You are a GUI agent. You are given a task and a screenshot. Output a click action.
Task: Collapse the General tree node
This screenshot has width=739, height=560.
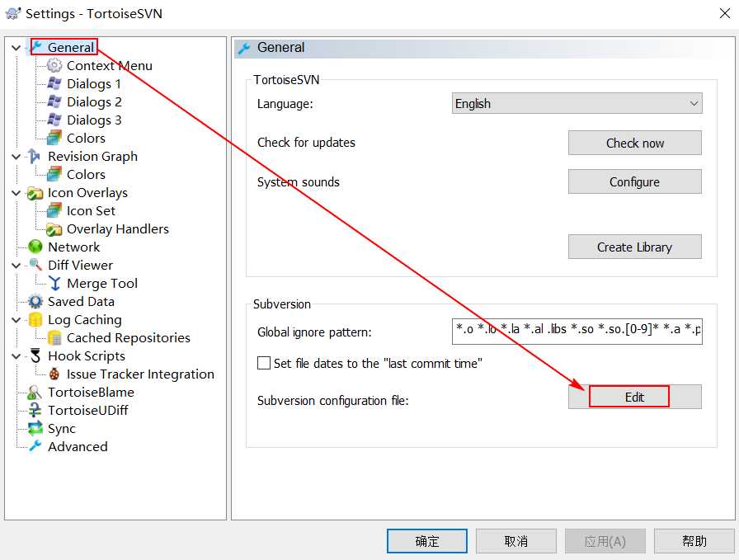coord(16,48)
